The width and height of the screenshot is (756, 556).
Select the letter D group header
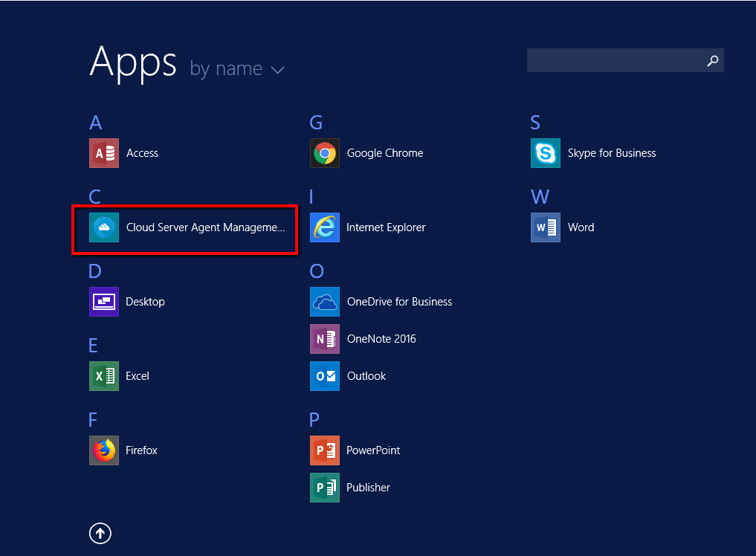(x=95, y=271)
